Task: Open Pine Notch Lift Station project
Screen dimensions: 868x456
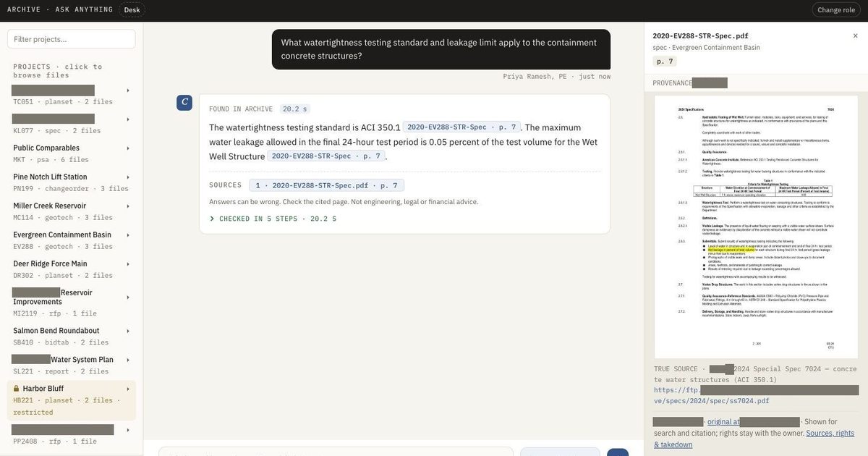Action: pyautogui.click(x=50, y=177)
